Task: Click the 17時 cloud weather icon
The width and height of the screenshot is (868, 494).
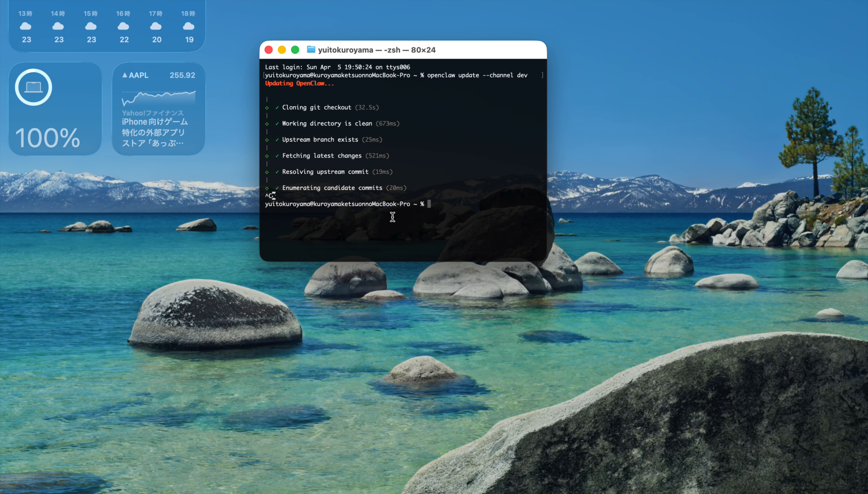Action: [x=156, y=26]
